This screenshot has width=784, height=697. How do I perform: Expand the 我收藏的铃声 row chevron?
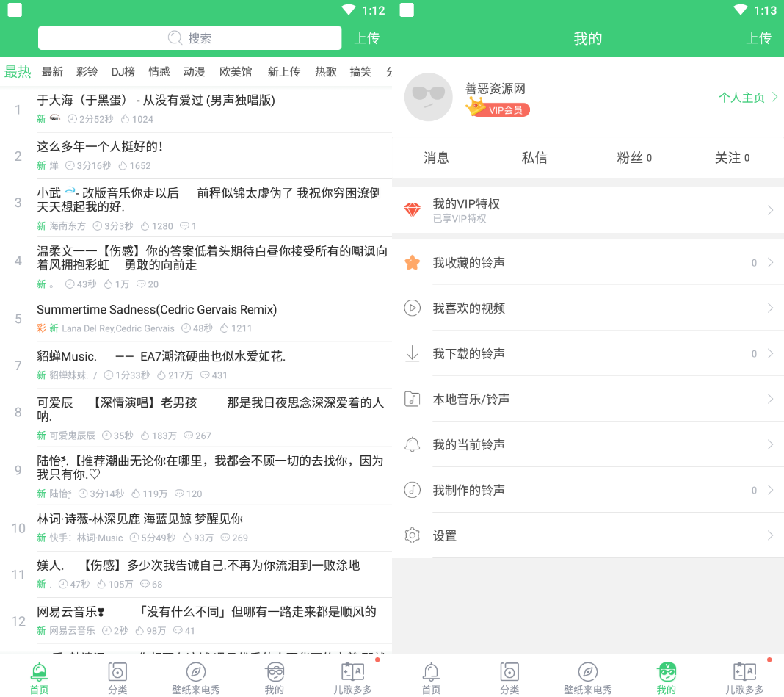(x=770, y=263)
